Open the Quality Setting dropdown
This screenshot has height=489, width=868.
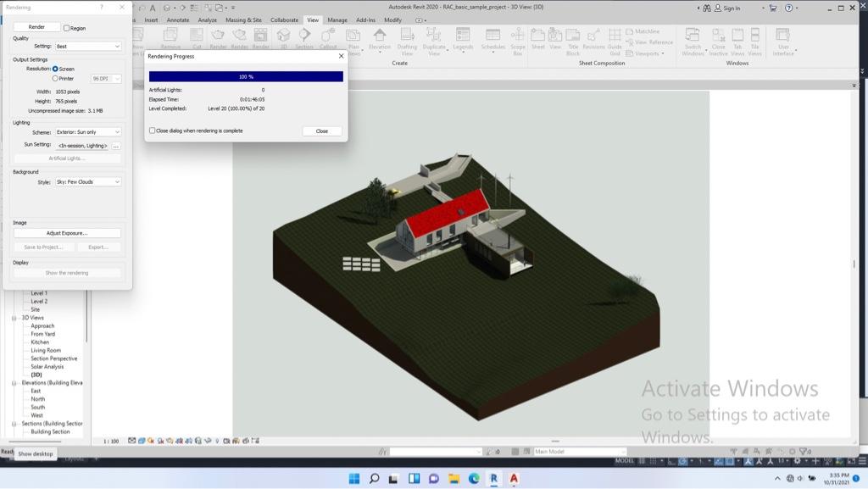[88, 47]
